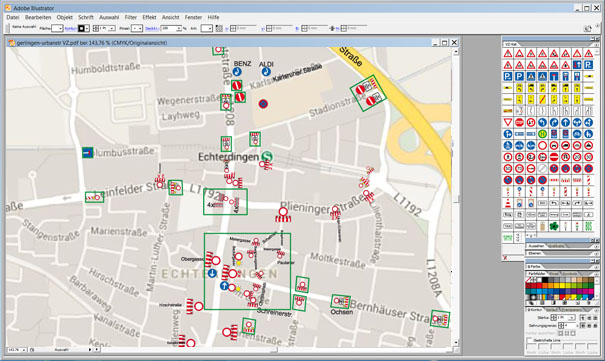Open the Fläche fill dropdown
This screenshot has height=361, width=605.
(60, 28)
